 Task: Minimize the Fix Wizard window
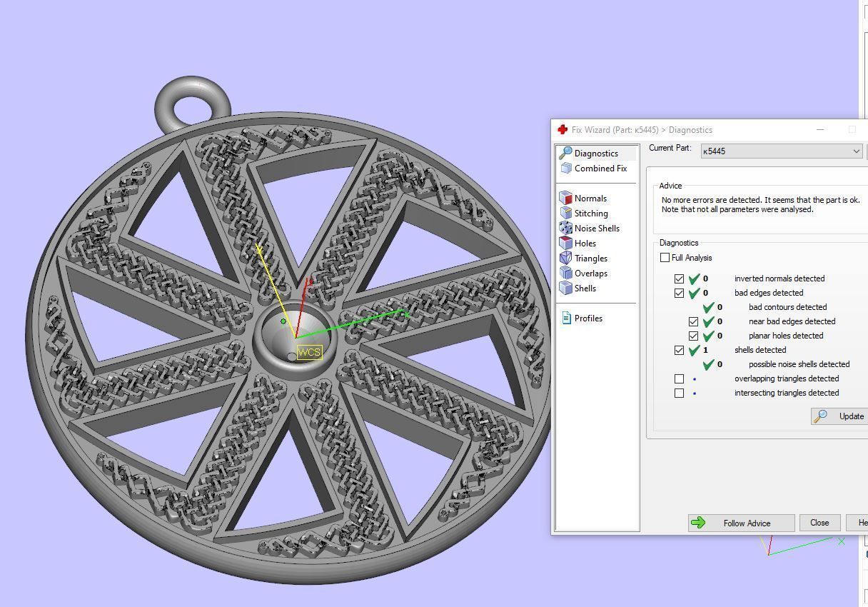point(820,129)
